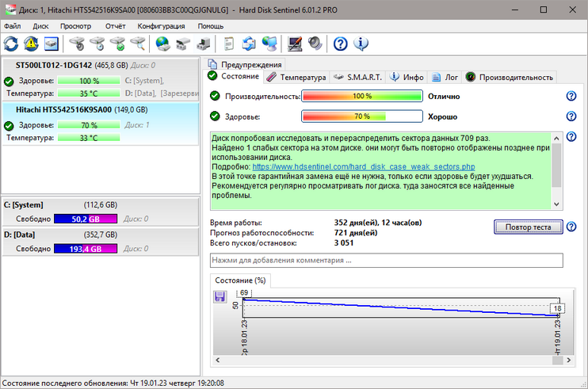Click the blue-framed disk drive toolbar icon
588x389 pixels.
point(52,44)
